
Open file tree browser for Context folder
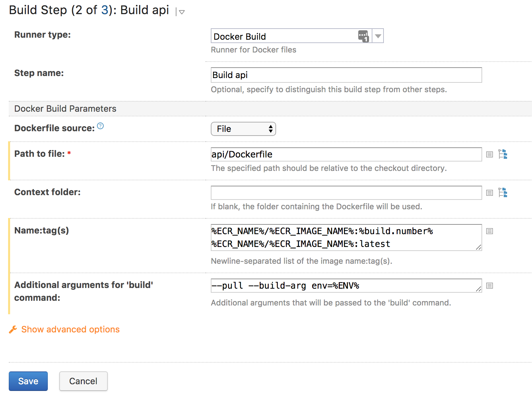tap(503, 192)
